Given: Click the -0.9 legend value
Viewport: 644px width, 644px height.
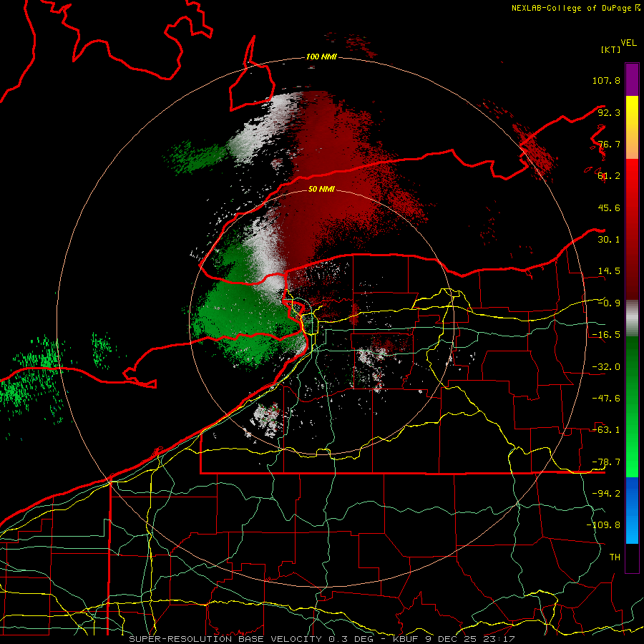Looking at the screenshot, I should point(609,303).
